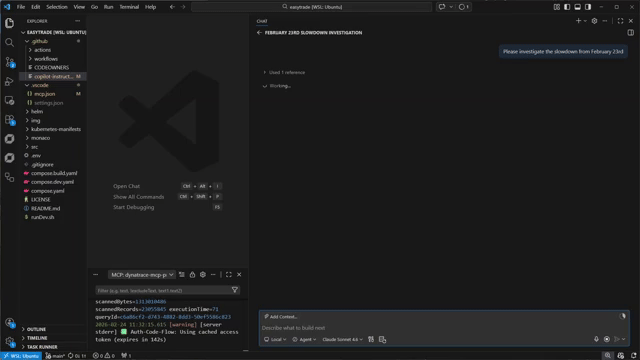
Task: Open notifications bell in status bar
Action: [633, 356]
